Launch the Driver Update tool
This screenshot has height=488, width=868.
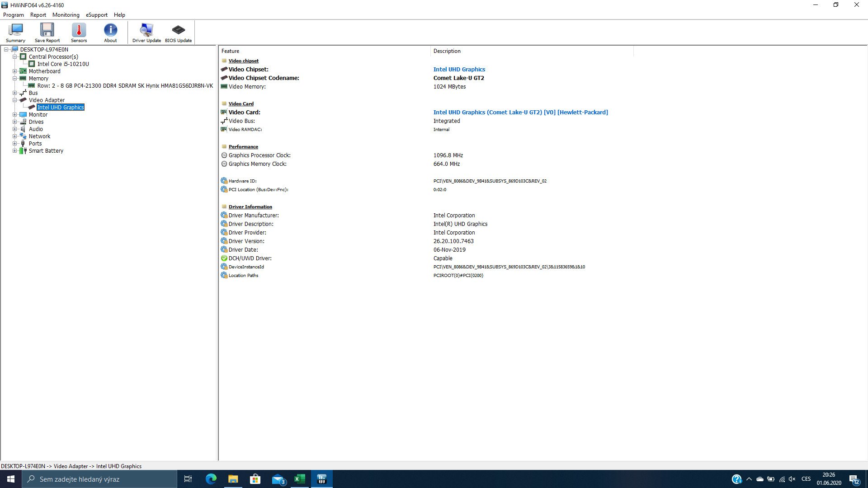pyautogui.click(x=146, y=33)
